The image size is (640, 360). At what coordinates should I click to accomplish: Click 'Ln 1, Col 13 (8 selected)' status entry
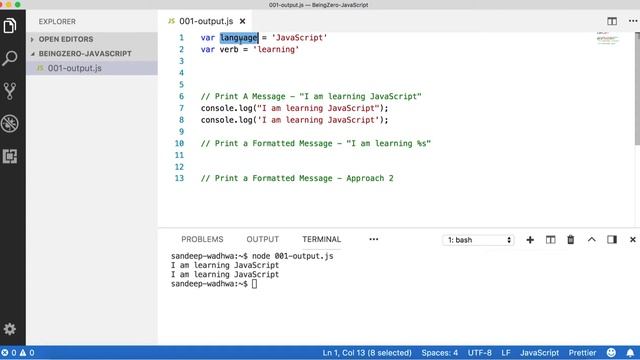coord(367,353)
